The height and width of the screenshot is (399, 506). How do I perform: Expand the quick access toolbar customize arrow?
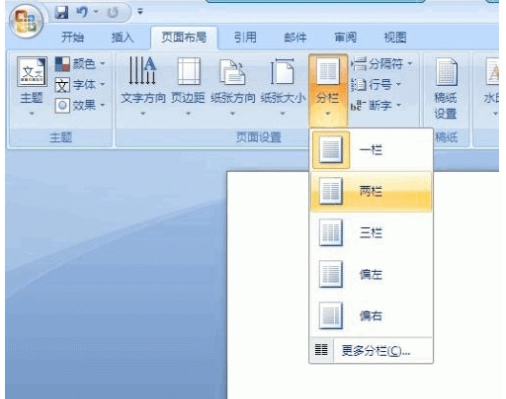click(x=140, y=12)
